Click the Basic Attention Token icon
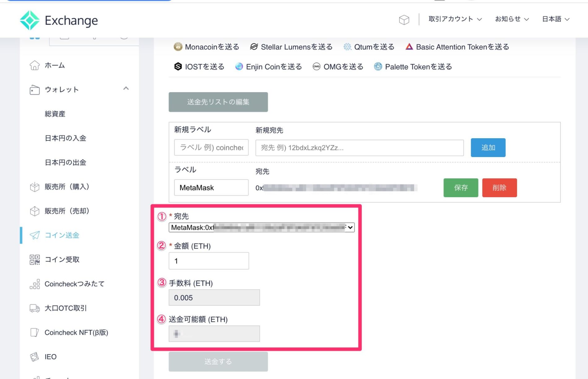 tap(409, 47)
